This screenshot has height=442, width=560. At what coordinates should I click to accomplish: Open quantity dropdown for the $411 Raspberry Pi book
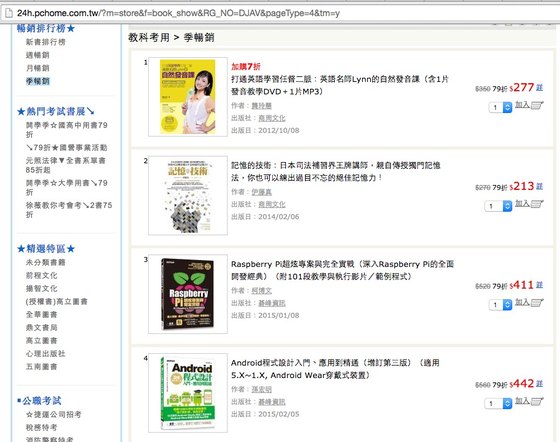click(x=500, y=305)
